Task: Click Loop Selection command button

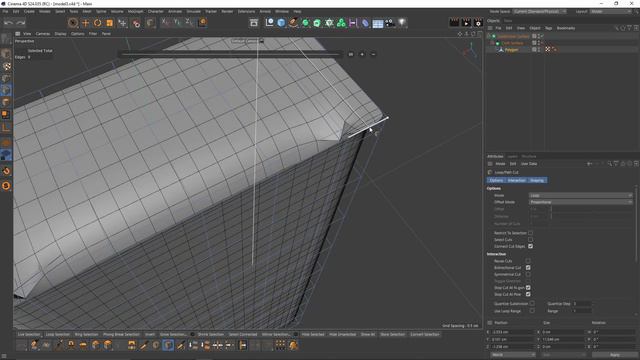Action: tap(58, 334)
